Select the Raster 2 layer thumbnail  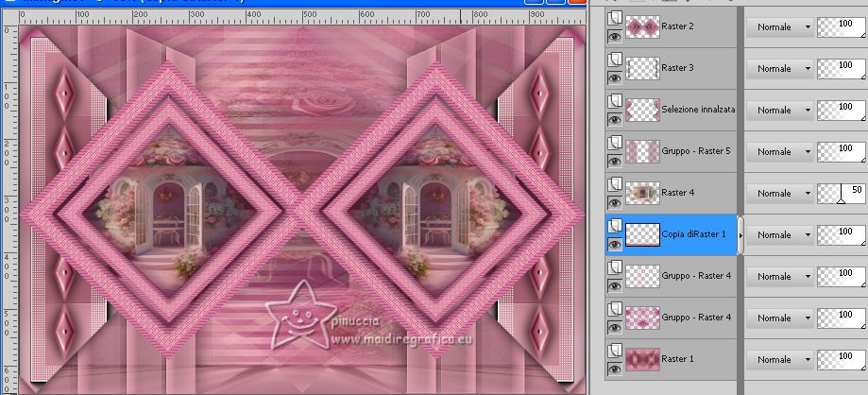pyautogui.click(x=642, y=26)
